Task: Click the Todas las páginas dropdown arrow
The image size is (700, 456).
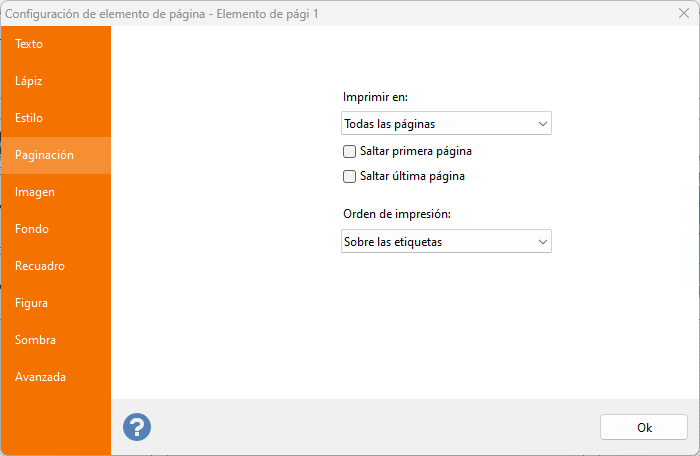Action: coord(542,124)
